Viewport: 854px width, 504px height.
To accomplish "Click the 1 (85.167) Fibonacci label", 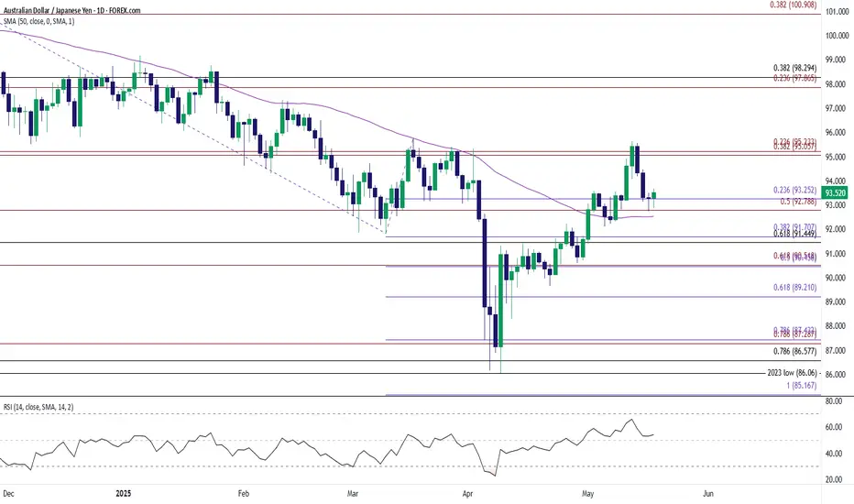I will click(801, 386).
